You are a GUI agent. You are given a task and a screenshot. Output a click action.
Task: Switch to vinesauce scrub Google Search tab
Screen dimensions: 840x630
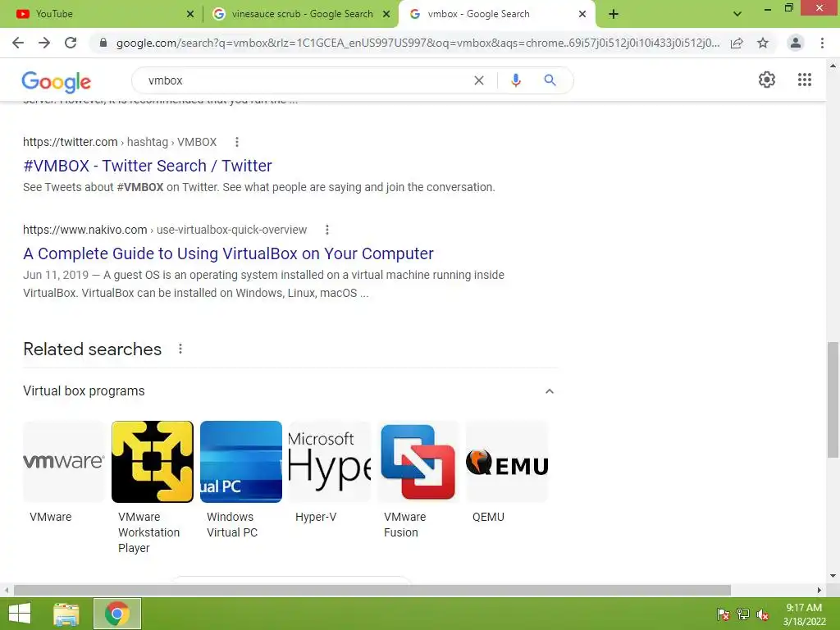300,14
